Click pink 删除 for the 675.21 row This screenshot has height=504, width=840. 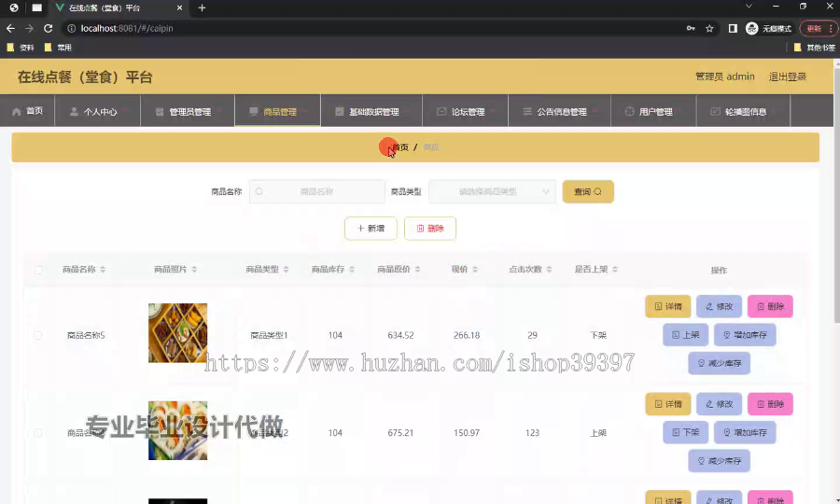coord(770,404)
